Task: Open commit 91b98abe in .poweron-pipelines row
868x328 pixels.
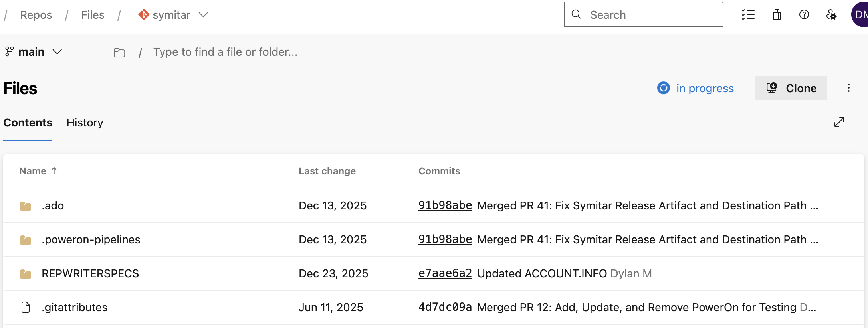Action: click(445, 239)
